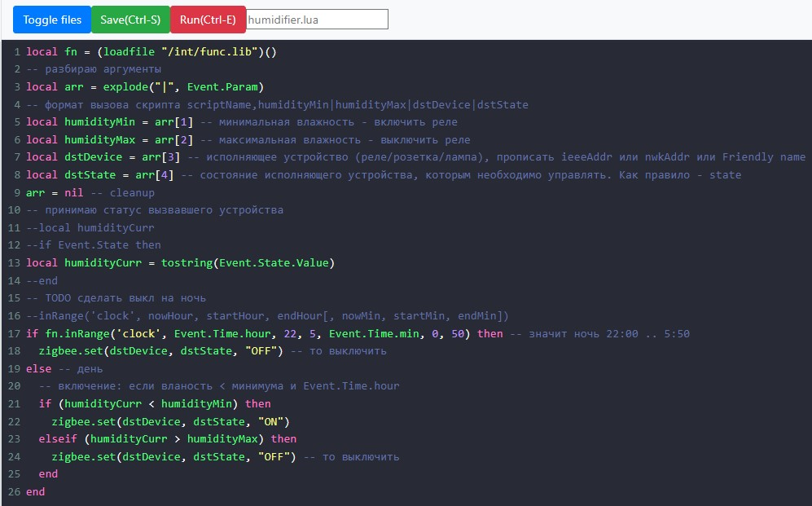Click 'zigbee.set' call on line 18

pos(71,351)
